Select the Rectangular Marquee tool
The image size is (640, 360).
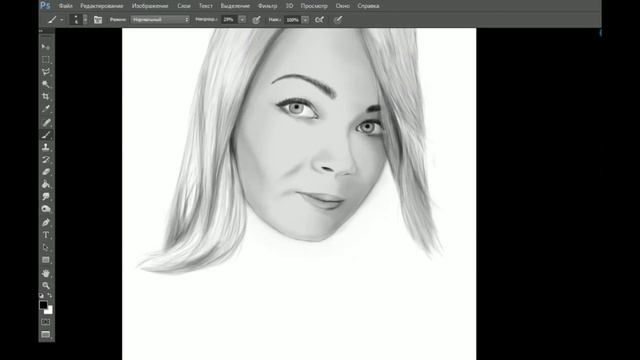[x=46, y=60]
